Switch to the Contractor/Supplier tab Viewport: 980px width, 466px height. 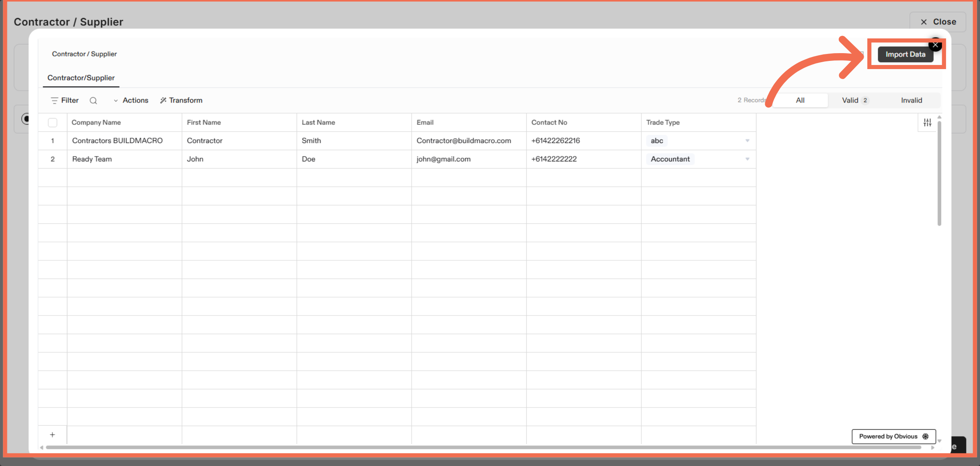pos(80,78)
